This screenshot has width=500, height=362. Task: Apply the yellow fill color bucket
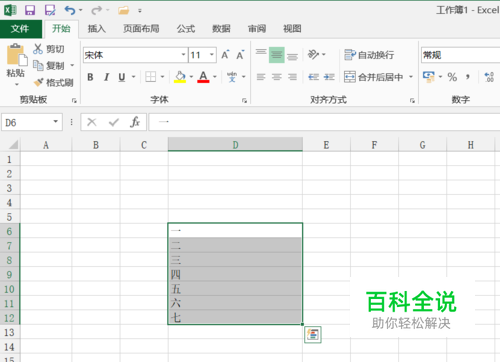click(180, 77)
